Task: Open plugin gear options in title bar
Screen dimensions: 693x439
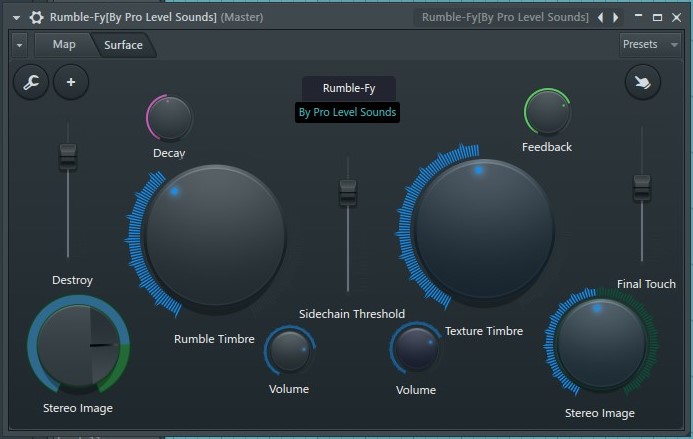Action: [36, 18]
